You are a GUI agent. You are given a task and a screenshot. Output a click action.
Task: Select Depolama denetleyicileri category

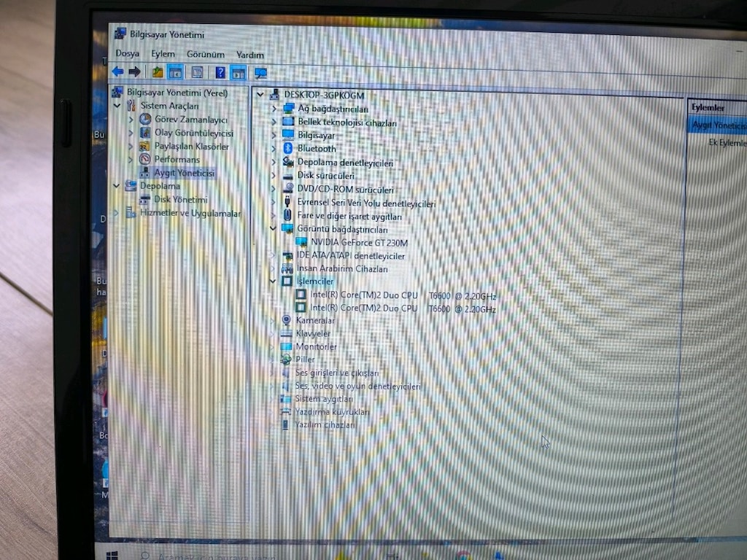345,163
